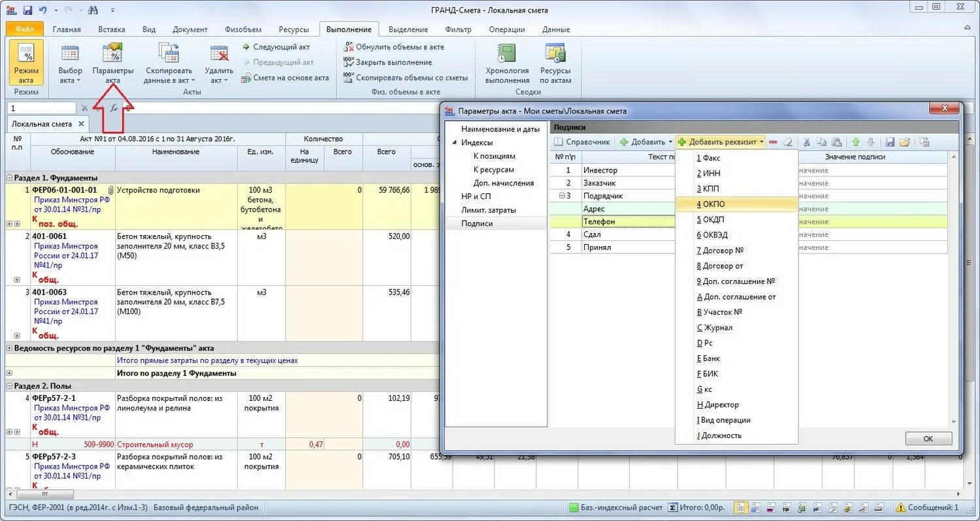Image resolution: width=980 pixels, height=521 pixels.
Task: Choose Директор in the requisite menu
Action: [736, 405]
